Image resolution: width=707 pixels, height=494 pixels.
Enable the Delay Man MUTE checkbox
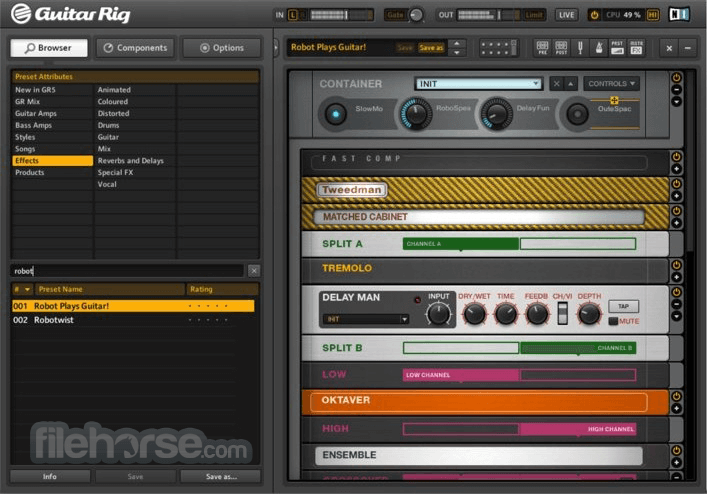613,321
